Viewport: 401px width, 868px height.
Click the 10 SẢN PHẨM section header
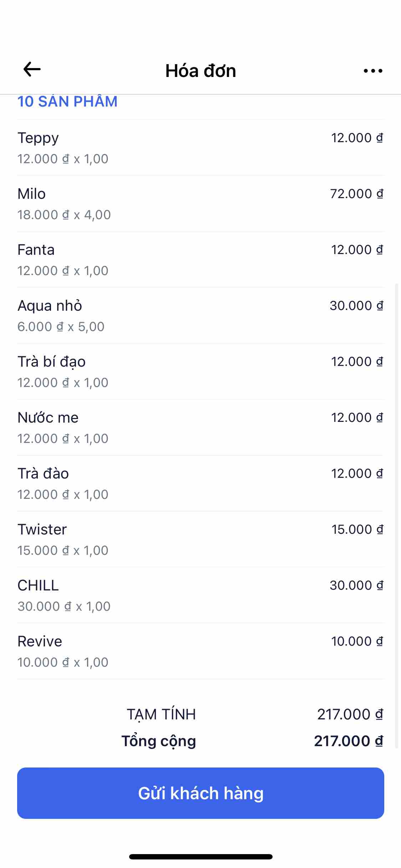[x=67, y=102]
